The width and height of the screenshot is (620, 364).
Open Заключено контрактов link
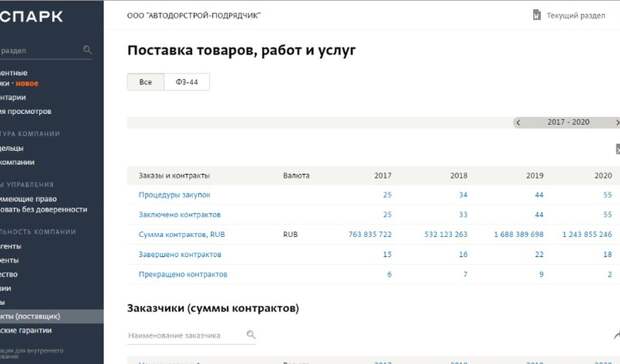coord(180,215)
